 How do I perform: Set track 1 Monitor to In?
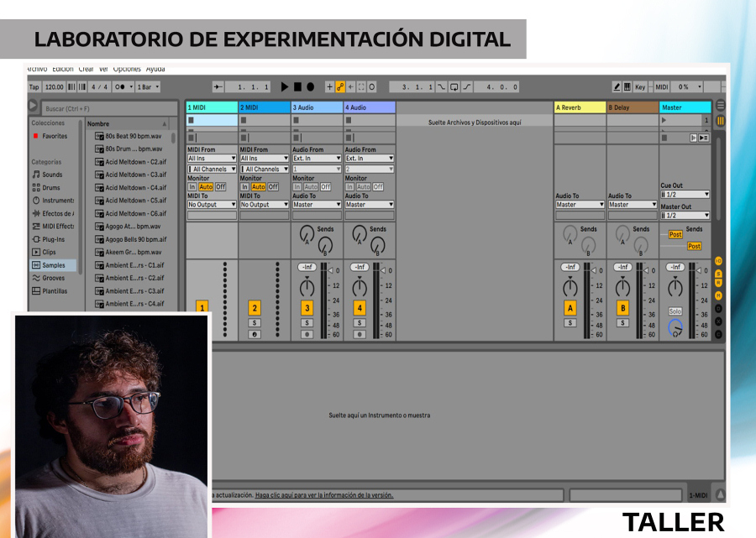click(192, 187)
